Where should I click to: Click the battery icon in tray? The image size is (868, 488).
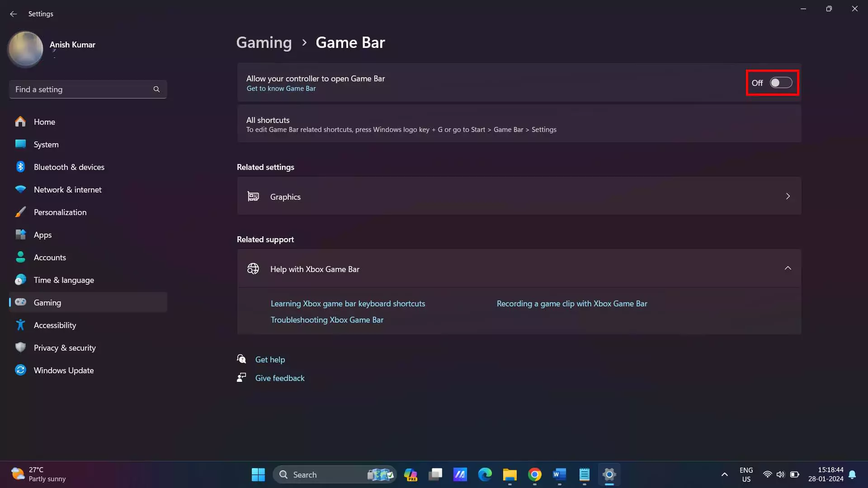click(x=794, y=474)
